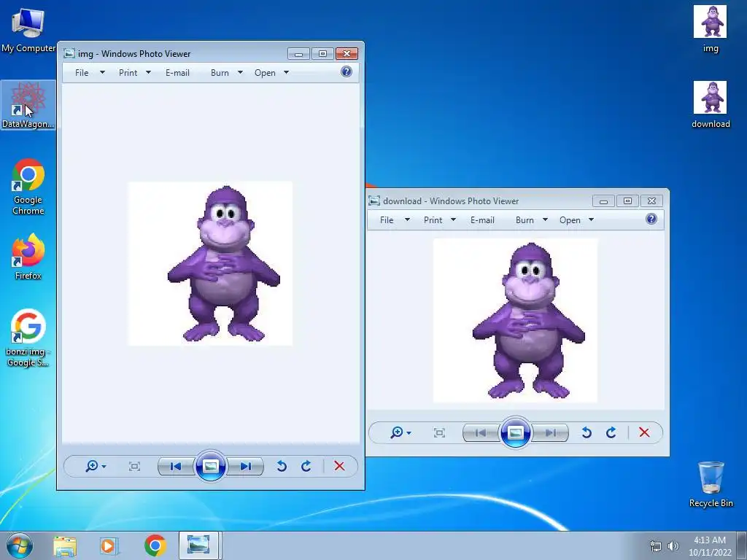747x560 pixels.
Task: Delete image using red X in img window
Action: click(x=339, y=466)
